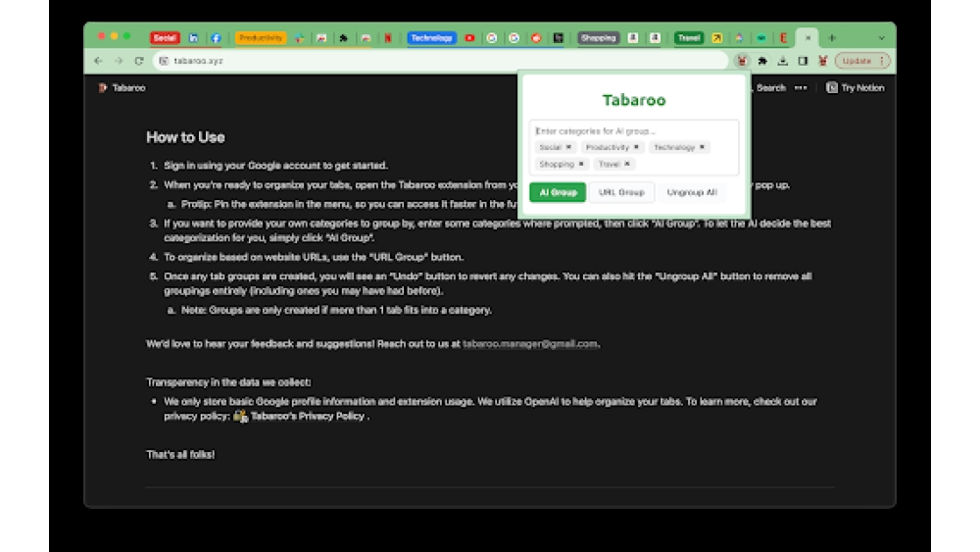Viewport: 980px width, 552px height.
Task: Remove the Travel category chip
Action: (x=627, y=164)
